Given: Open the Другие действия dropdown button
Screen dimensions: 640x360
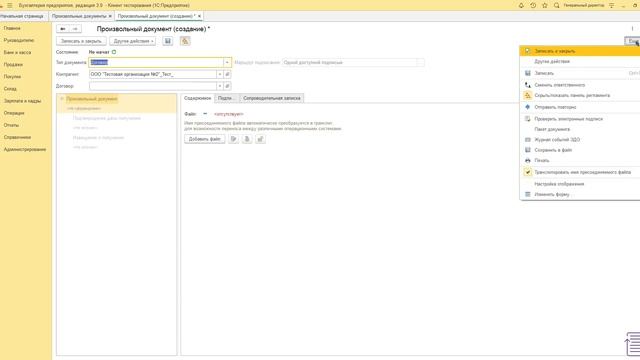Looking at the screenshot, I should tap(133, 41).
